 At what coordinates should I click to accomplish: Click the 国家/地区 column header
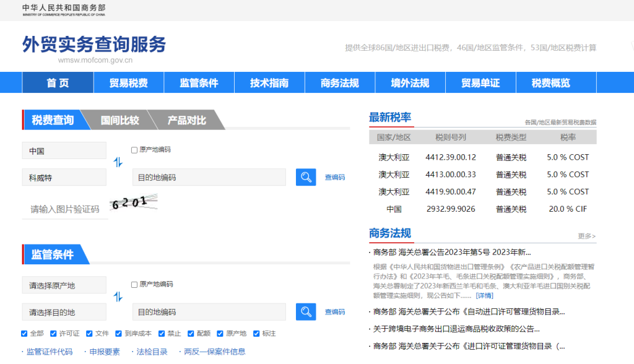pyautogui.click(x=394, y=137)
